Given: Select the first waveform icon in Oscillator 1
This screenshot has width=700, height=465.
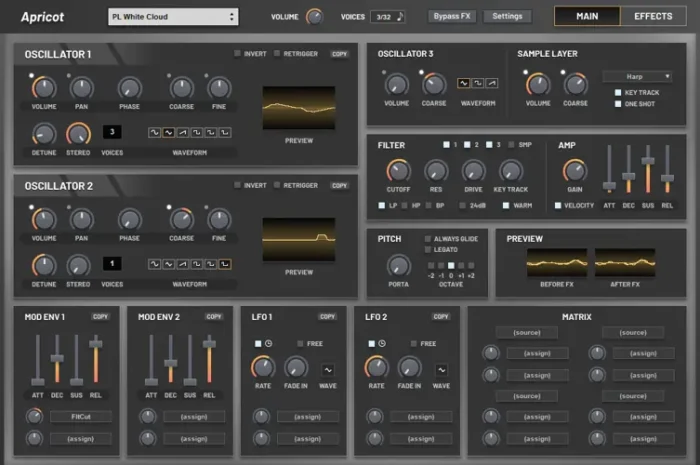Looking at the screenshot, I should 155,132.
